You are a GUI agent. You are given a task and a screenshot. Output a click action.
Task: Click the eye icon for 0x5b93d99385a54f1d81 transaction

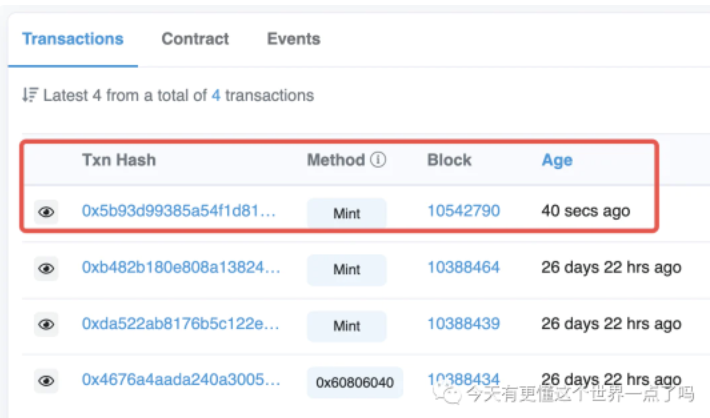pyautogui.click(x=46, y=211)
